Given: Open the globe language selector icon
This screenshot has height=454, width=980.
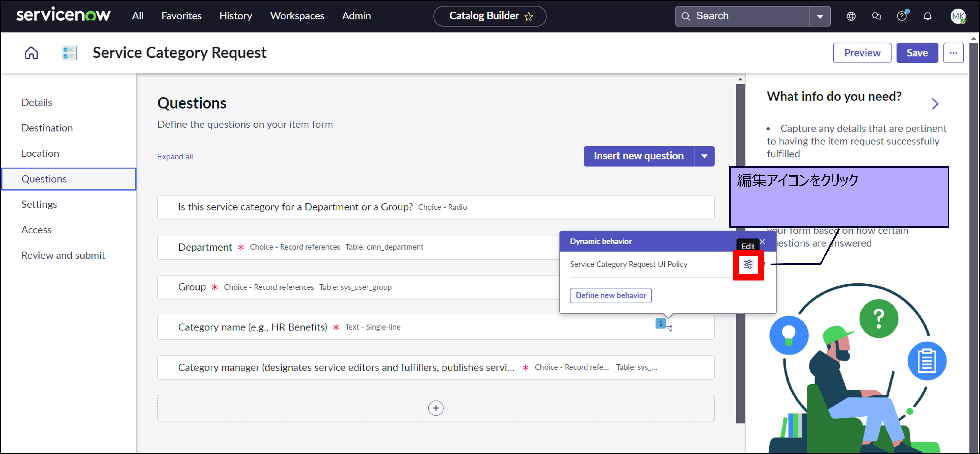Looking at the screenshot, I should 851,16.
